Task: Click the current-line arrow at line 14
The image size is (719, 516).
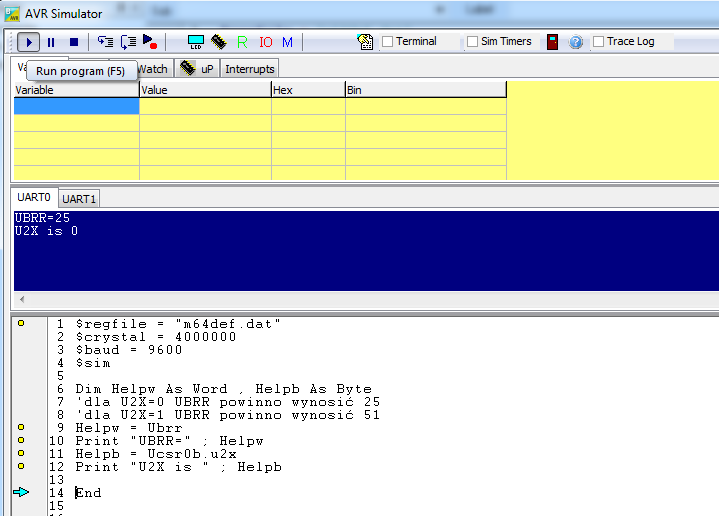Action: (x=21, y=492)
